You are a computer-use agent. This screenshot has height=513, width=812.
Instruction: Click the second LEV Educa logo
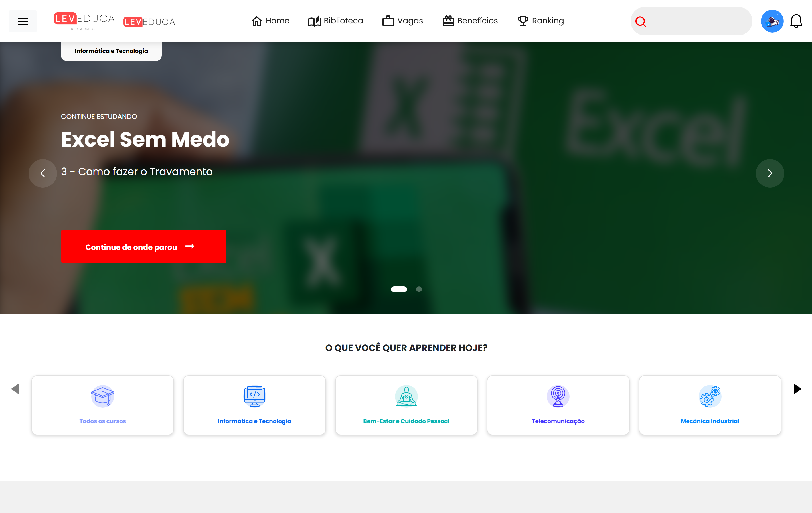tap(149, 22)
